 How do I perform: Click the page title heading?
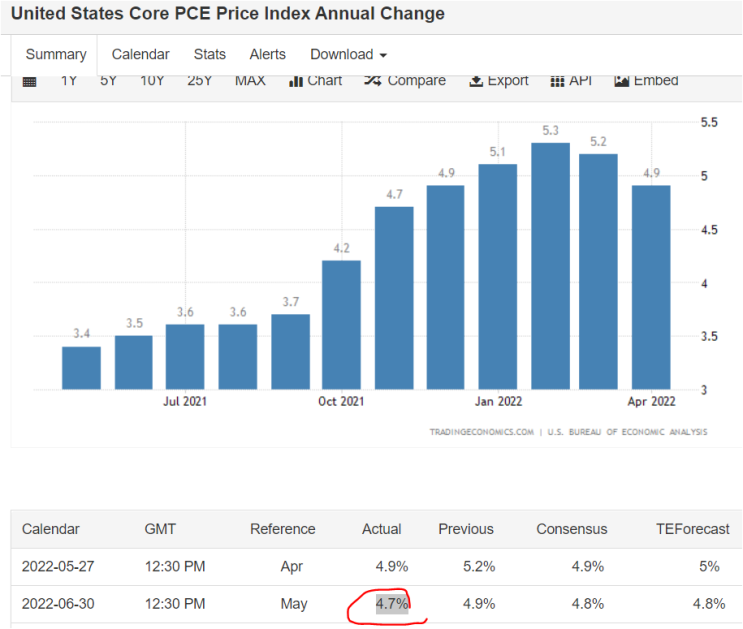click(227, 14)
